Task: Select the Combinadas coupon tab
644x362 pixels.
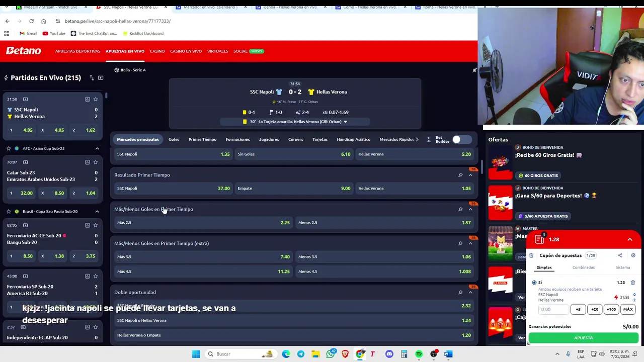Action: [583, 267]
